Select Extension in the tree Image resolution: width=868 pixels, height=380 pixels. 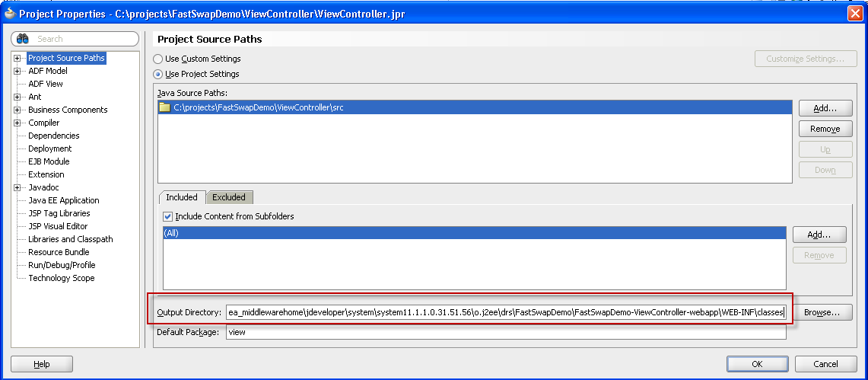(x=46, y=174)
